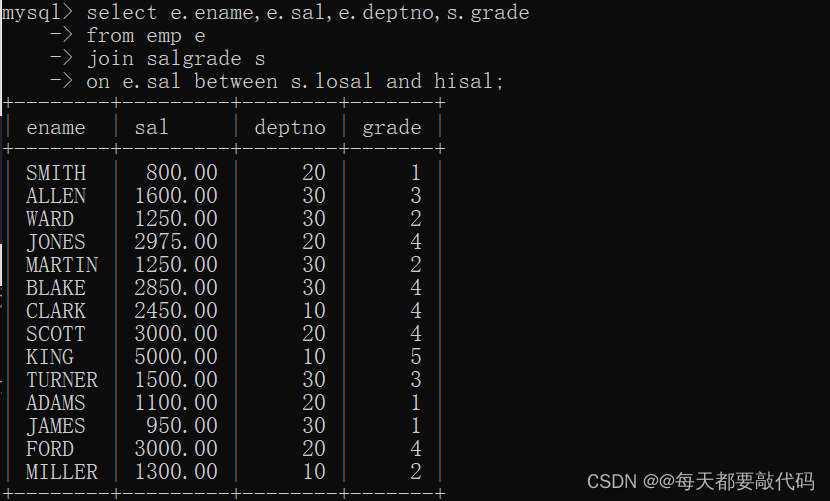This screenshot has width=830, height=501.
Task: Click the 'join salgrade s' query line
Action: (176, 59)
